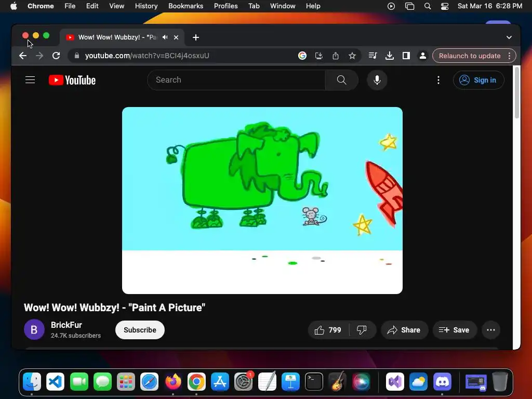
Task: Click the menu bar date and time
Action: (489, 6)
